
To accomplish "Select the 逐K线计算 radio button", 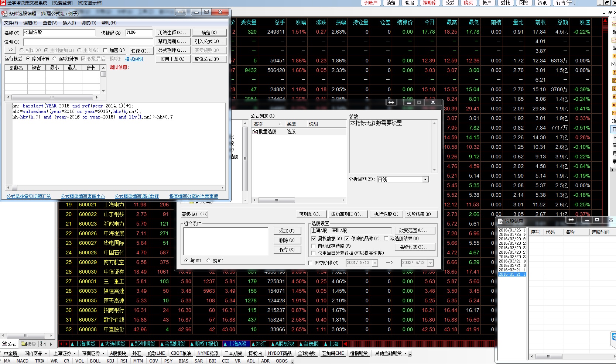I will [x=55, y=59].
